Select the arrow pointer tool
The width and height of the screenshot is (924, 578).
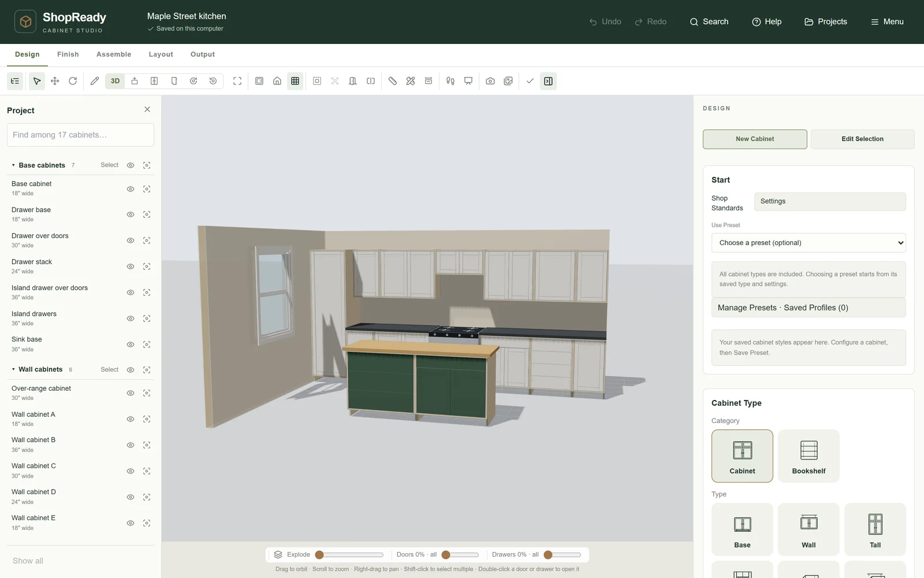37,81
